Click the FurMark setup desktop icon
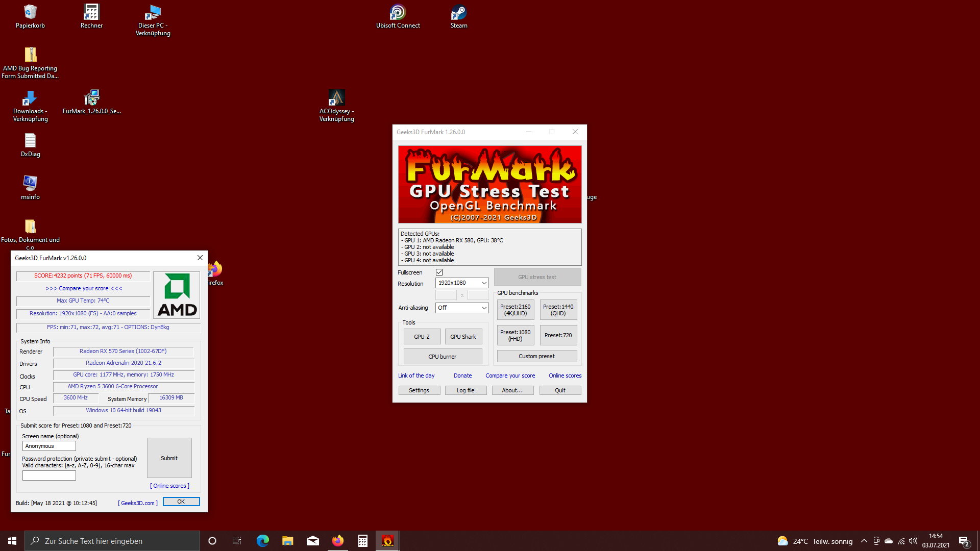Image resolution: width=980 pixels, height=551 pixels. [x=91, y=98]
